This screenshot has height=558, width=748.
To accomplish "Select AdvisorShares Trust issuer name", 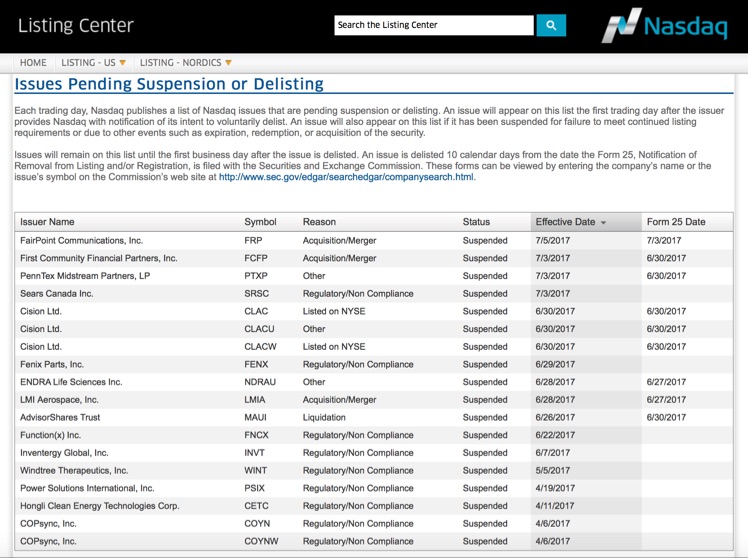I will [60, 417].
